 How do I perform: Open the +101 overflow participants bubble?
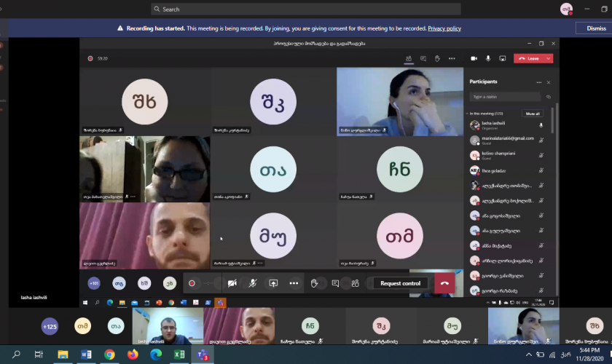(94, 283)
